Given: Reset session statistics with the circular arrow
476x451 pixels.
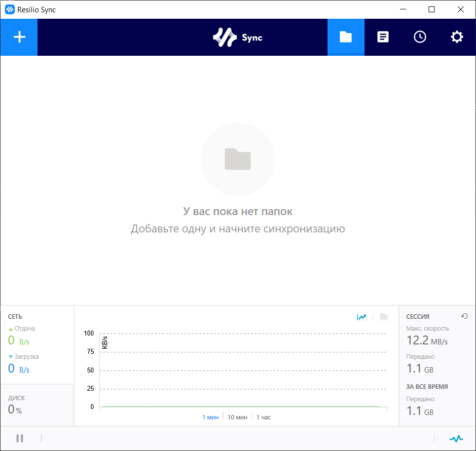Looking at the screenshot, I should click(464, 316).
